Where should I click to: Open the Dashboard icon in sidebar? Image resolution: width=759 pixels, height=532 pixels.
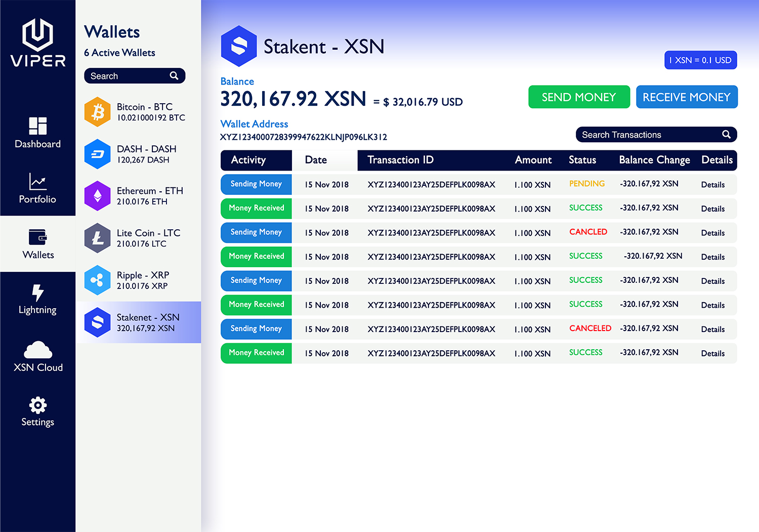click(38, 126)
